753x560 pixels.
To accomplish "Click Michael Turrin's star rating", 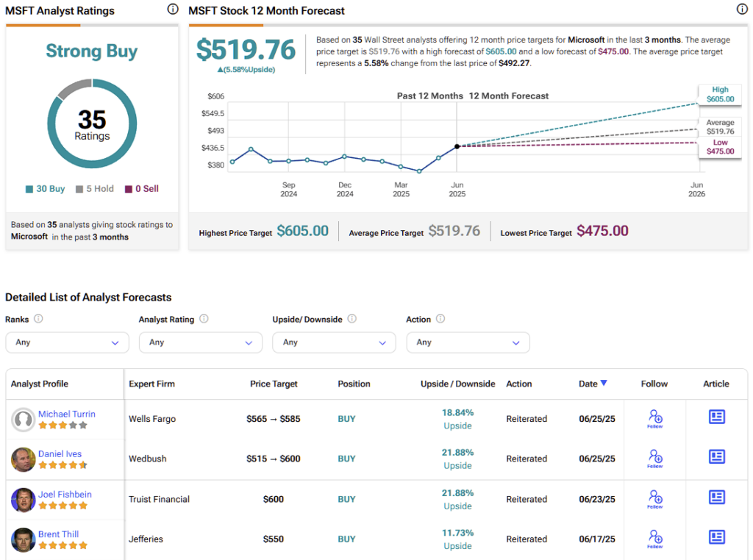I will (x=63, y=426).
